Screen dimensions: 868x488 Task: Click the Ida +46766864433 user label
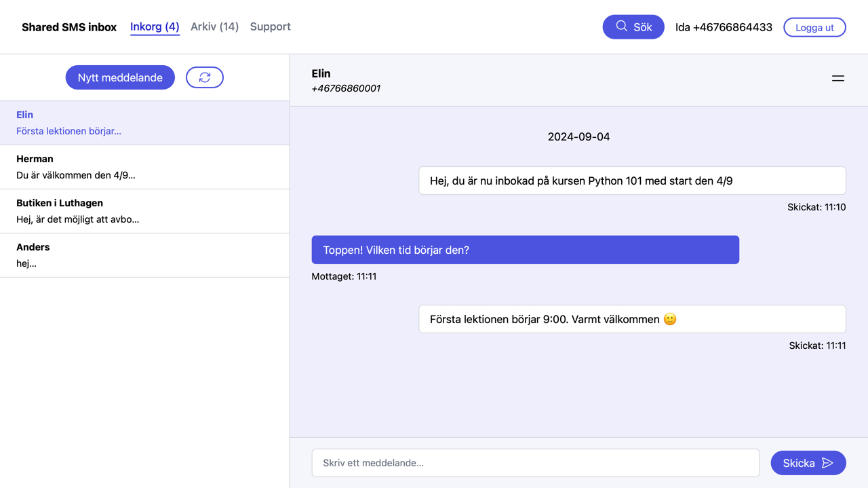724,27
